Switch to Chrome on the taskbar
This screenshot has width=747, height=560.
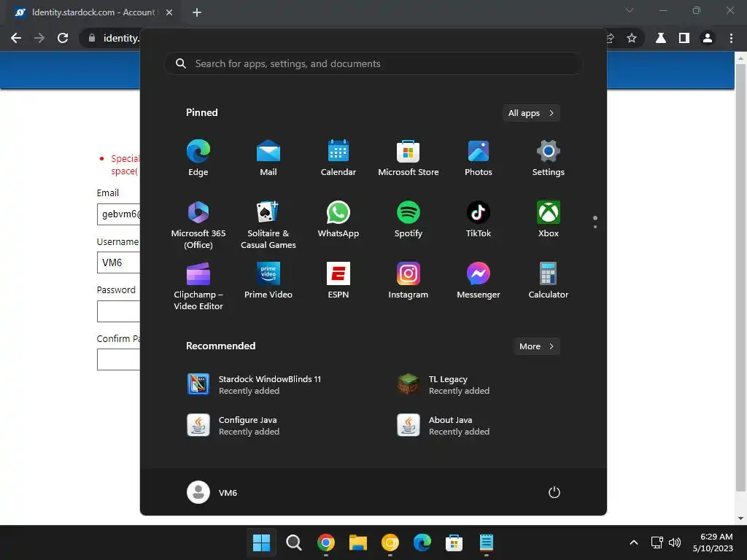coord(326,542)
